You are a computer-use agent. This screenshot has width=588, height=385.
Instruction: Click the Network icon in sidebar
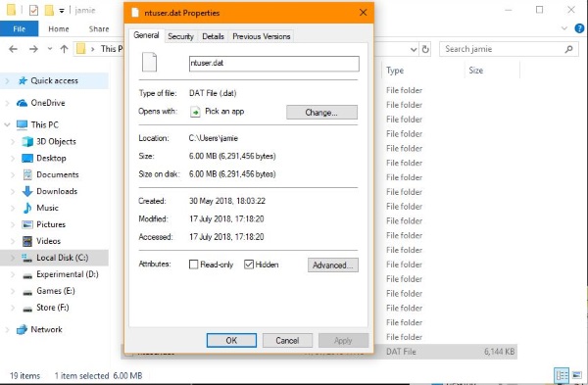[22, 329]
